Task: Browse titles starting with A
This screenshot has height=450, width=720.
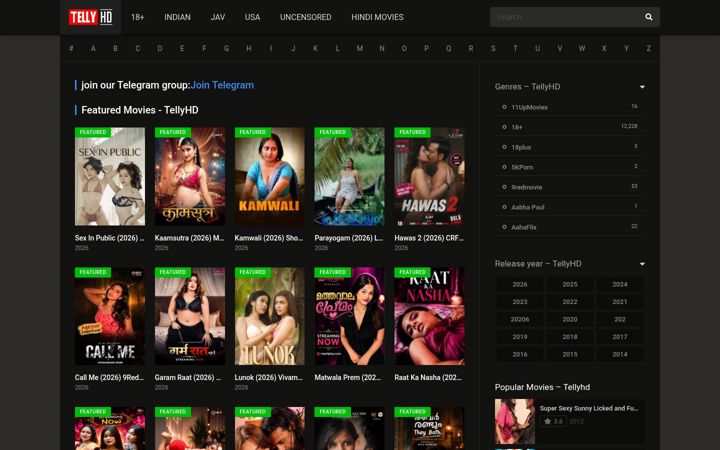Action: [93, 48]
